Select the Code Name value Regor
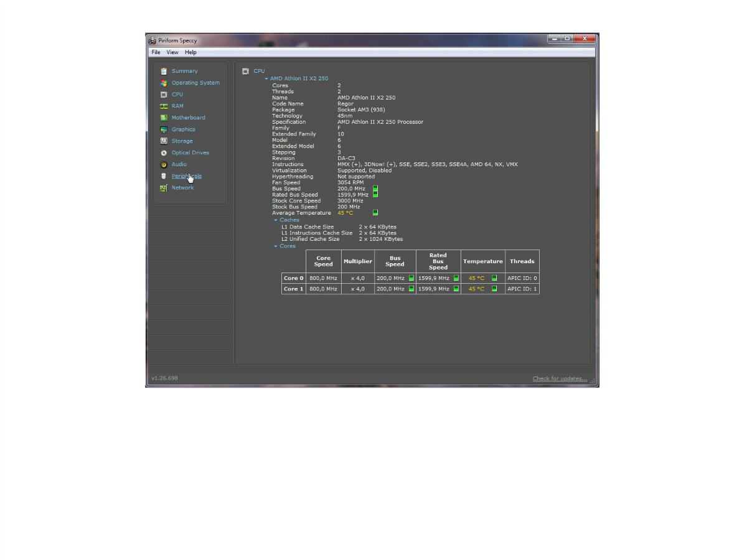This screenshot has height=560, width=747. pyautogui.click(x=345, y=104)
